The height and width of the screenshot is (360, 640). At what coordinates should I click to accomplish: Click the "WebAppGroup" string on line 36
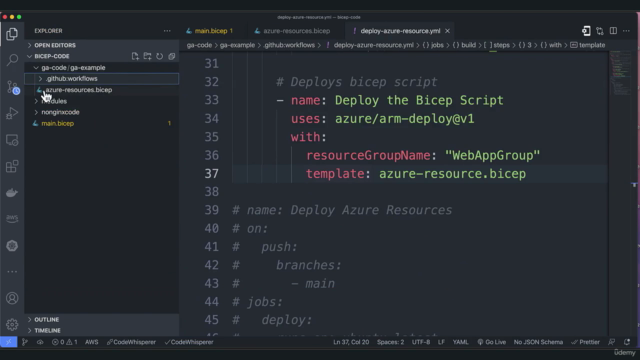[492, 156]
